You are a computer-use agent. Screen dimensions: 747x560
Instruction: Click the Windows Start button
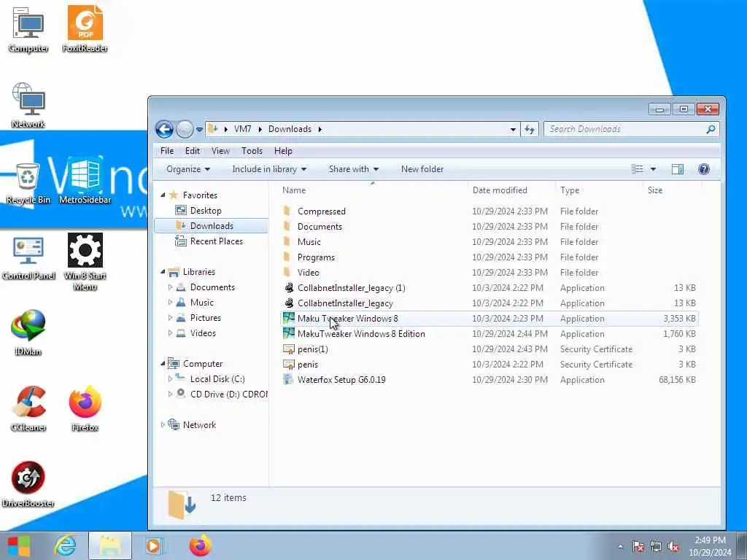[x=18, y=545]
